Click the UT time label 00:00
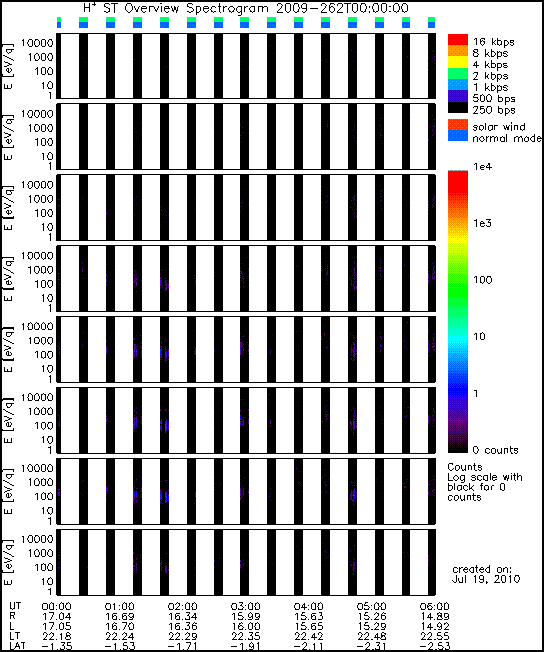This screenshot has width=544, height=652. click(57, 607)
